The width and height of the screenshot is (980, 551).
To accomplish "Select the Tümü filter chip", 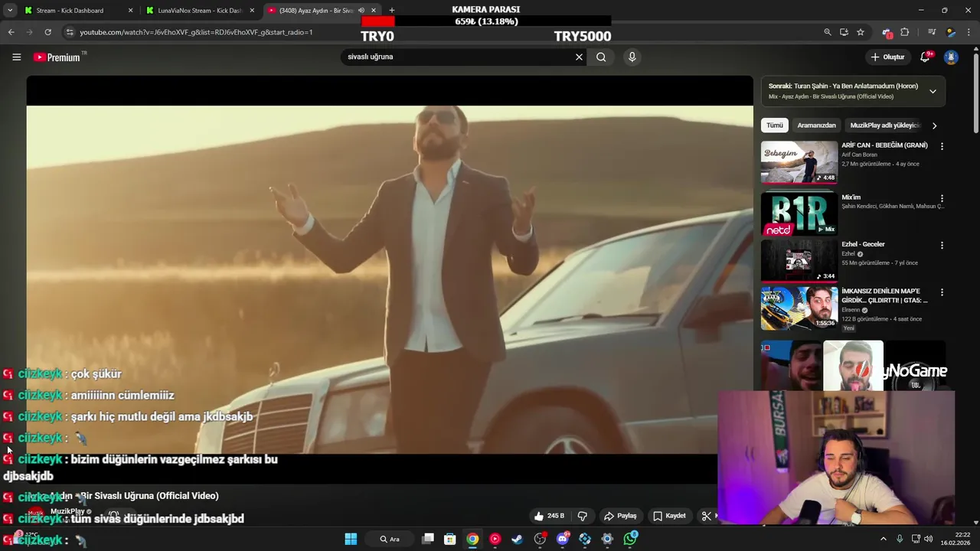I will [775, 125].
